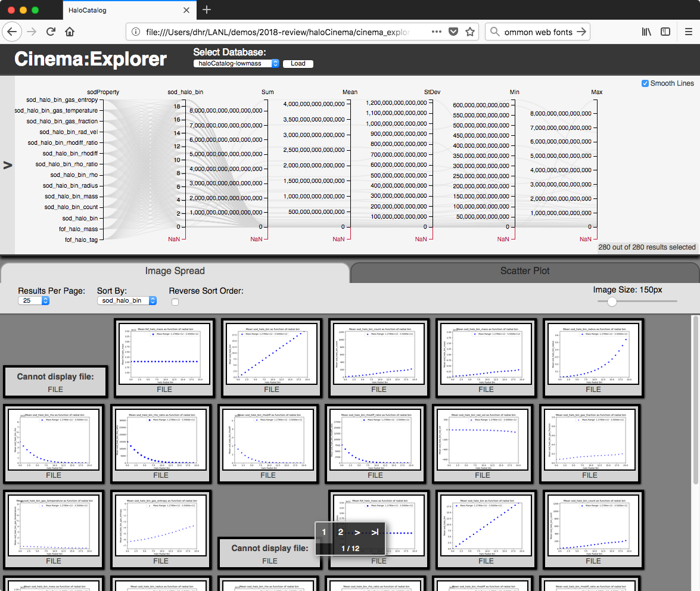Click the browser forward arrow
This screenshot has height=591, width=700.
pos(32,32)
